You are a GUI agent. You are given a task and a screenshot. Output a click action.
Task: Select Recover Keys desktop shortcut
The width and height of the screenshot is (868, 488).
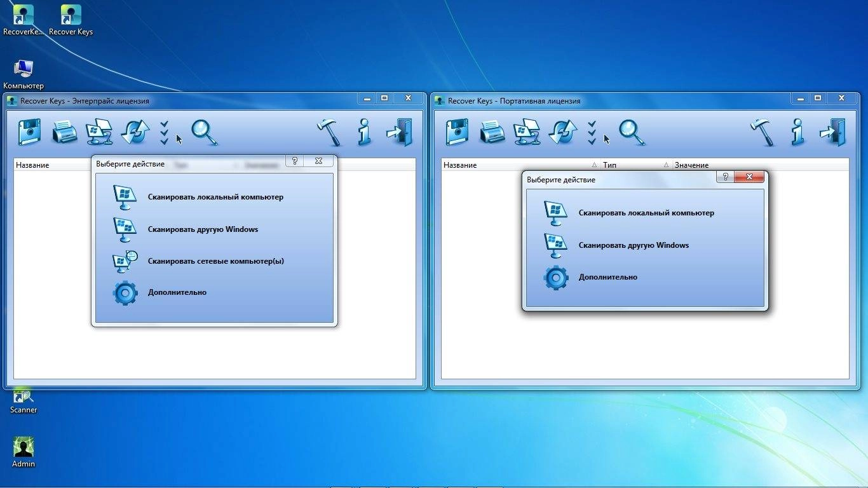[x=71, y=20]
